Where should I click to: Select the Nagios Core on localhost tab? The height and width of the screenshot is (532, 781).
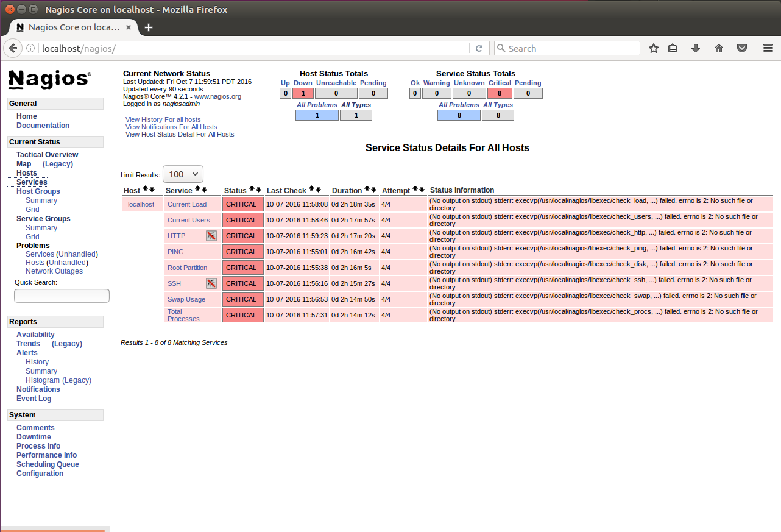73,27
